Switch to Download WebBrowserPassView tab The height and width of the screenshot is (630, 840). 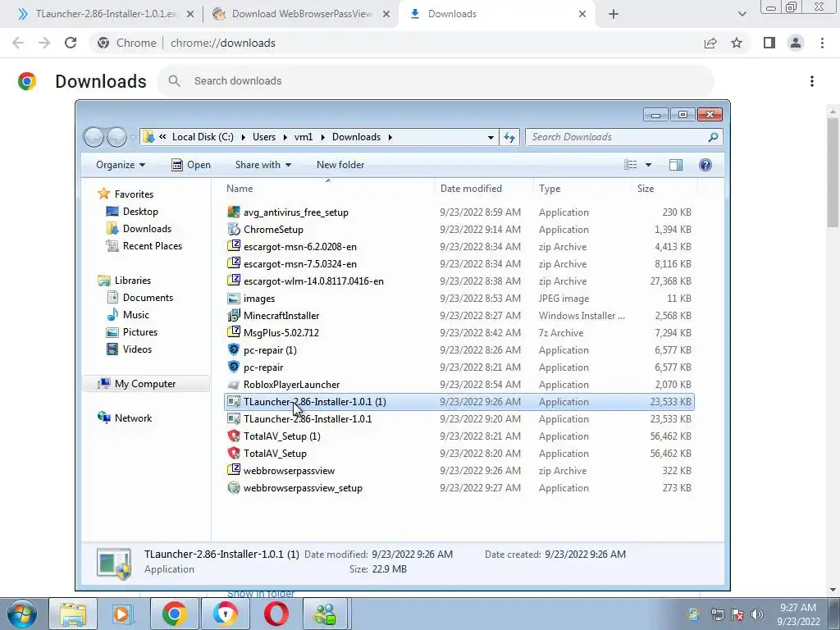pyautogui.click(x=301, y=14)
